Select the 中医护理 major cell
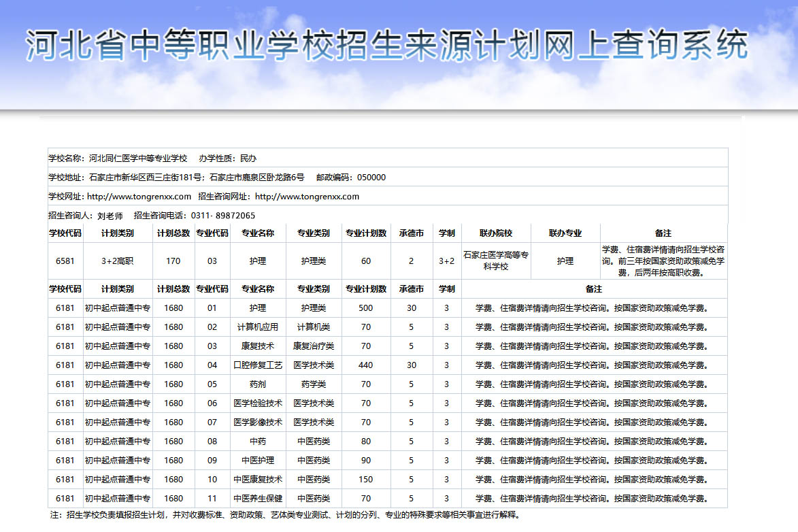 258,460
